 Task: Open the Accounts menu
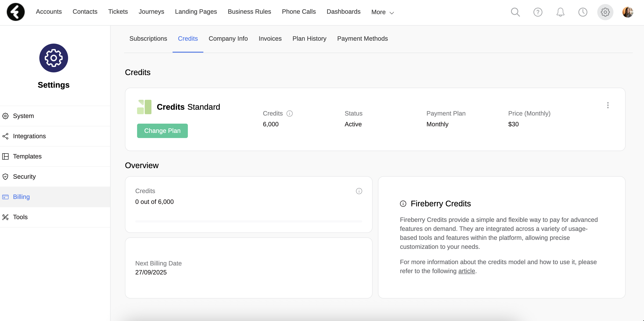point(49,12)
